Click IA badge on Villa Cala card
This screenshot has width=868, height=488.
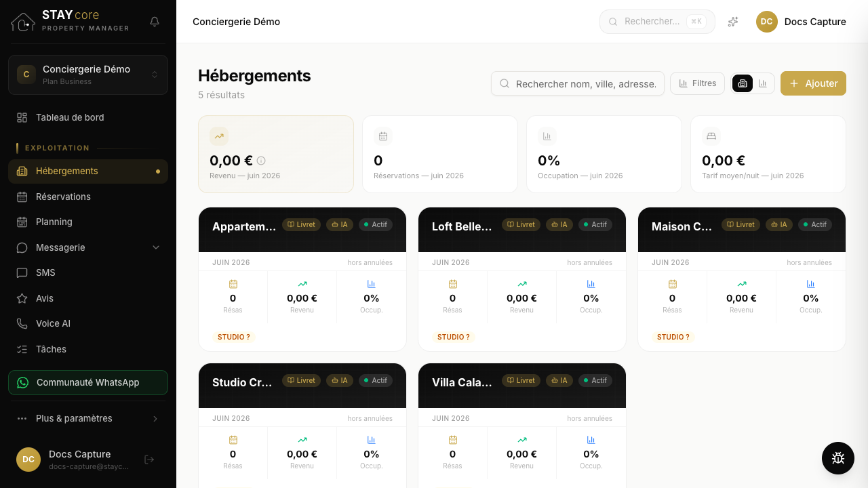click(x=559, y=380)
